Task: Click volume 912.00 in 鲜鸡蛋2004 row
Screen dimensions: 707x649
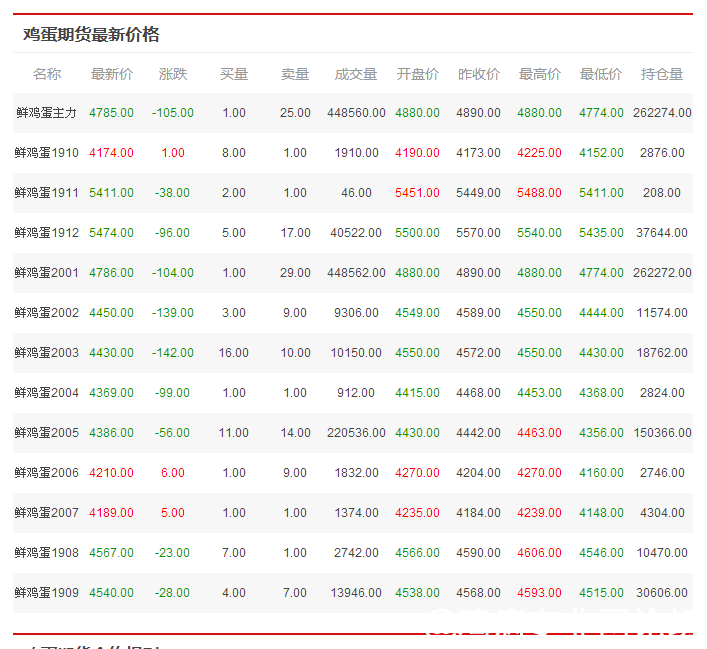Action: coord(356,393)
